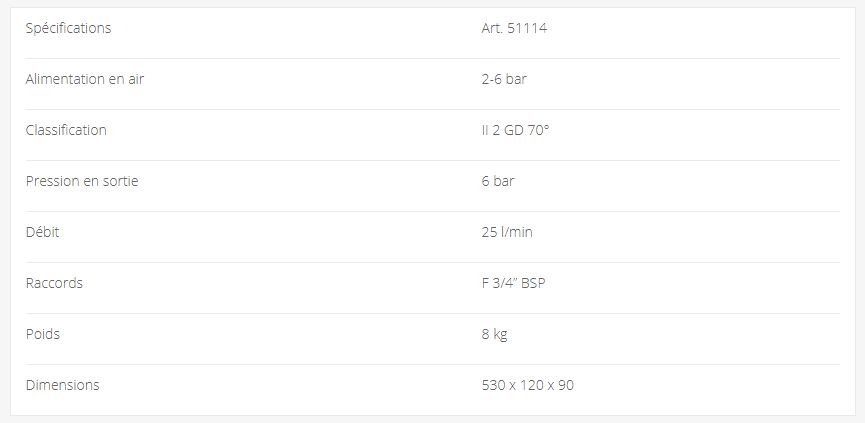Select the 530 x 120 x 90 value

point(527,385)
